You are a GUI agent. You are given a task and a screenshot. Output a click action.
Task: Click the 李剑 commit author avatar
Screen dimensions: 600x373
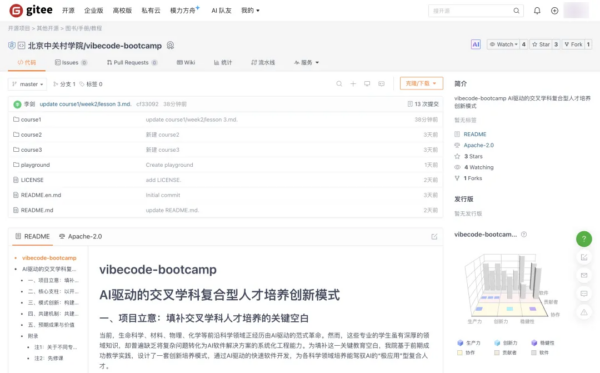17,104
